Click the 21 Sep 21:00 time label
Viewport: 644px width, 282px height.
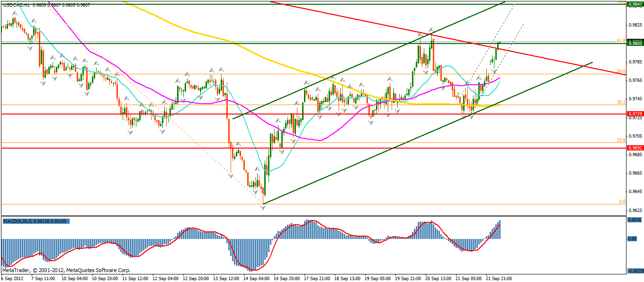pyautogui.click(x=498, y=278)
